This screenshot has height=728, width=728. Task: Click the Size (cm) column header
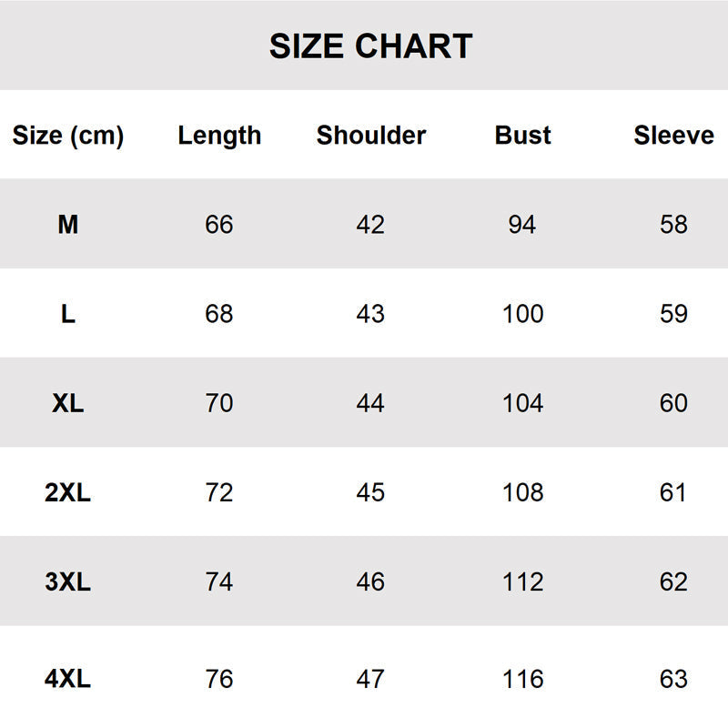68,136
